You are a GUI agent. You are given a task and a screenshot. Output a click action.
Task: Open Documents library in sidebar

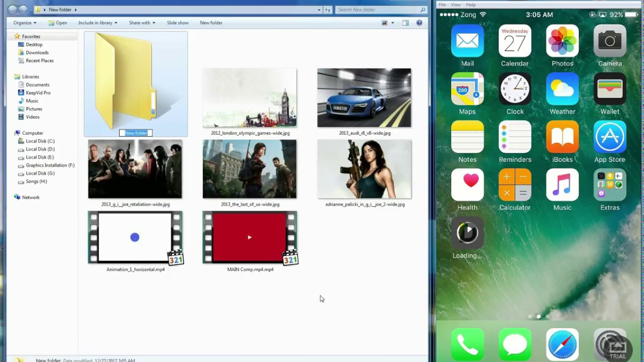pos(37,84)
